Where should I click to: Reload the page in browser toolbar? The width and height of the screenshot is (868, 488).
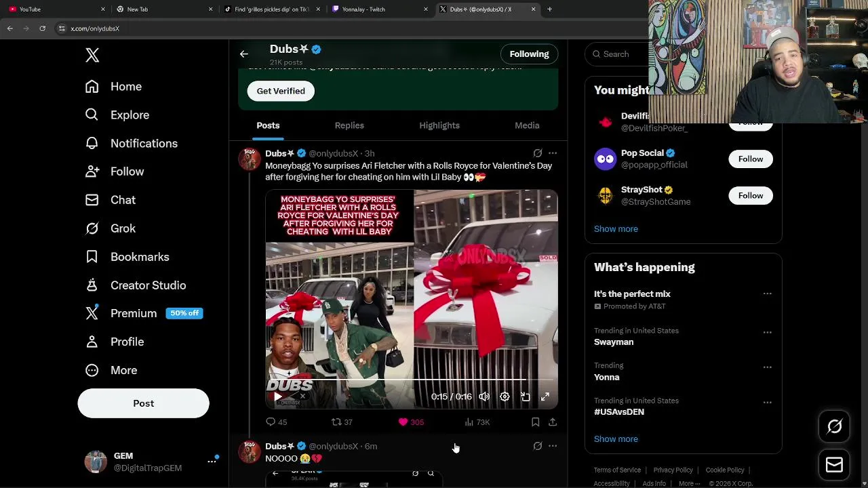point(42,28)
